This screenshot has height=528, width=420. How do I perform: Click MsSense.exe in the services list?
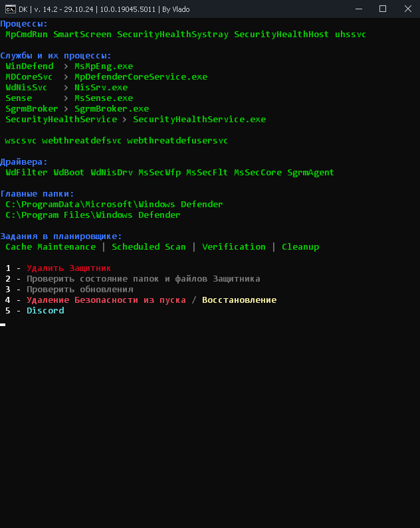click(104, 98)
